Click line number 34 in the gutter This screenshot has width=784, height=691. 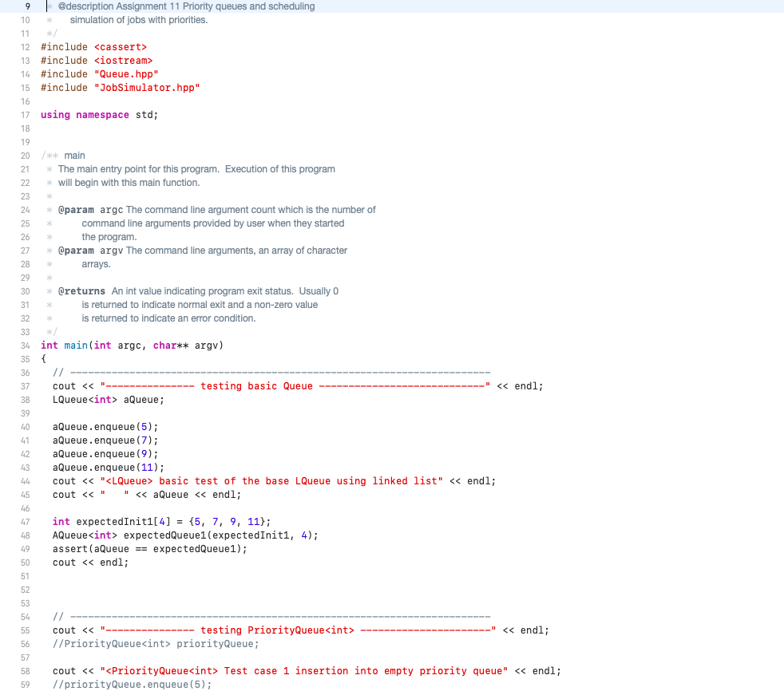(x=25, y=345)
